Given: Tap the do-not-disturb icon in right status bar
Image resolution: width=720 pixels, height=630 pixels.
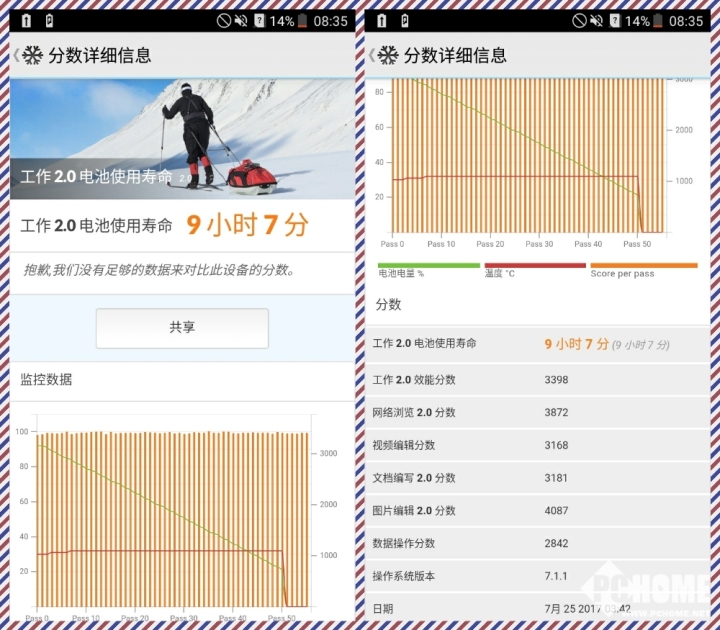Looking at the screenshot, I should click(579, 21).
